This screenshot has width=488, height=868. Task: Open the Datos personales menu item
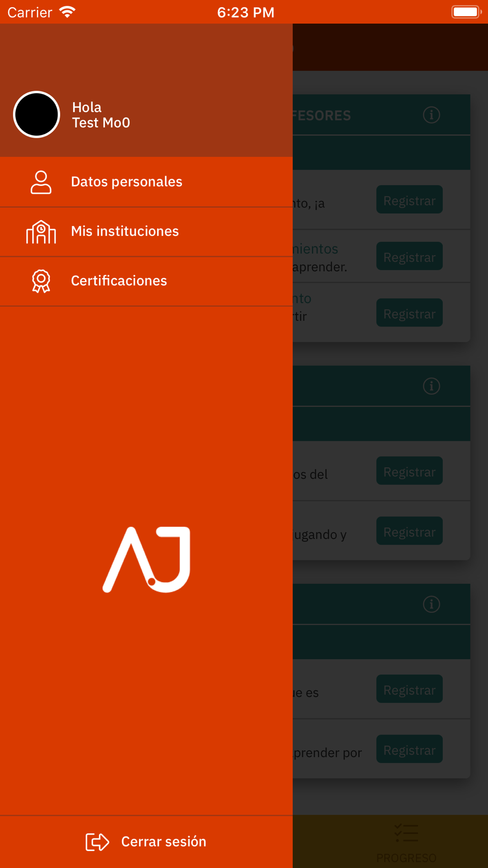[126, 182]
